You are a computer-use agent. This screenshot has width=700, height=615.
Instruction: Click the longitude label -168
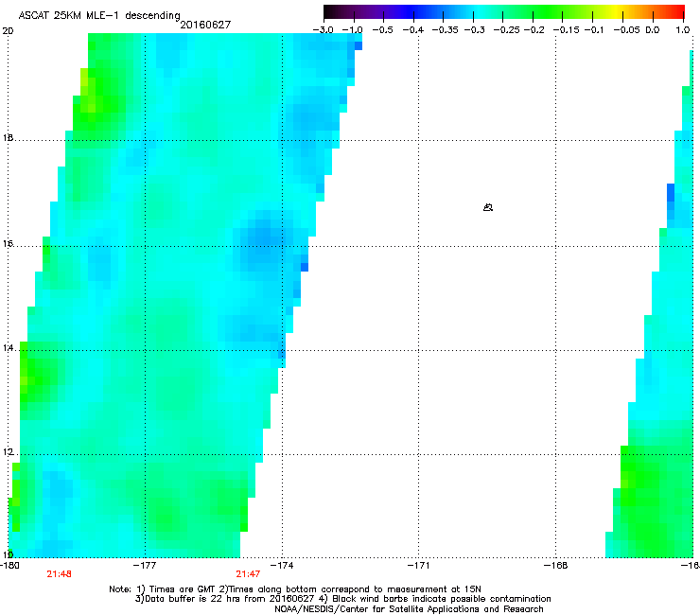(556, 566)
